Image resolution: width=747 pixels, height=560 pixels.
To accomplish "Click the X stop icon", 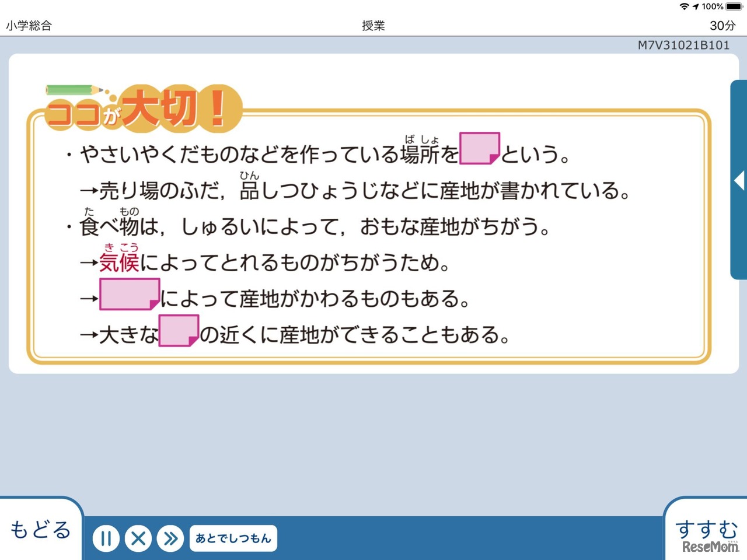I will pyautogui.click(x=138, y=539).
